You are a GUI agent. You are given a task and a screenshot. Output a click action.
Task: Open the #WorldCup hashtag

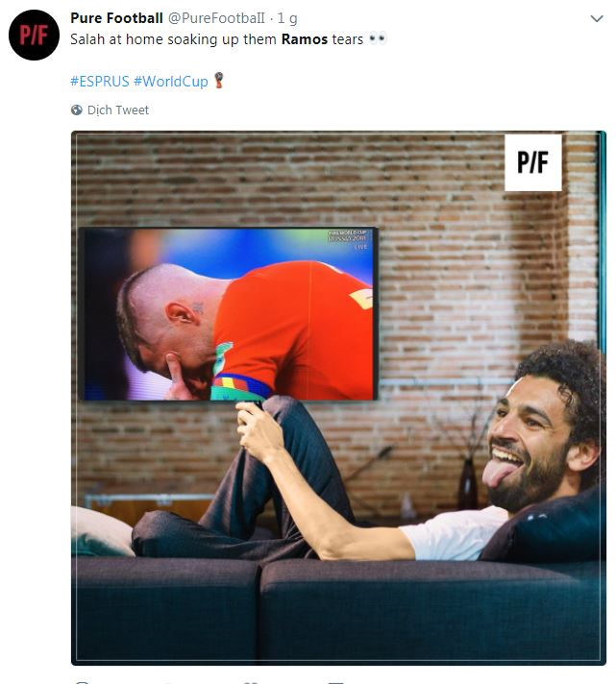click(x=171, y=81)
